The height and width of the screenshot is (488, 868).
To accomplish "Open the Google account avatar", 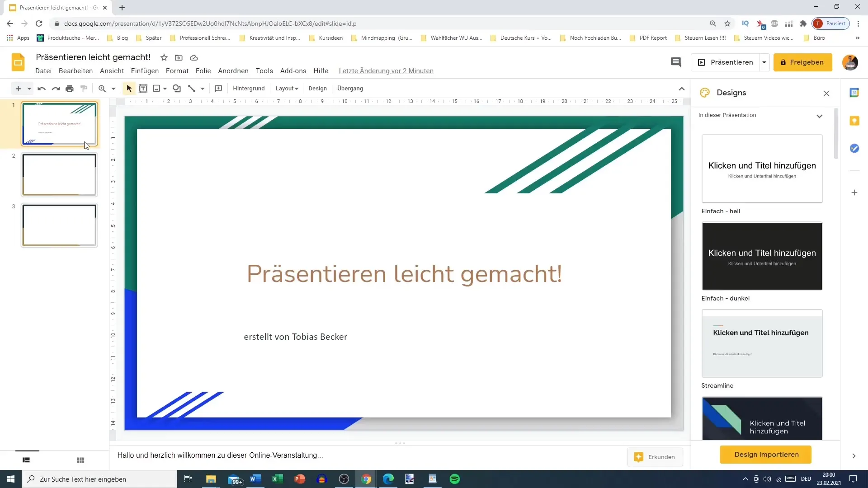I will pyautogui.click(x=850, y=62).
